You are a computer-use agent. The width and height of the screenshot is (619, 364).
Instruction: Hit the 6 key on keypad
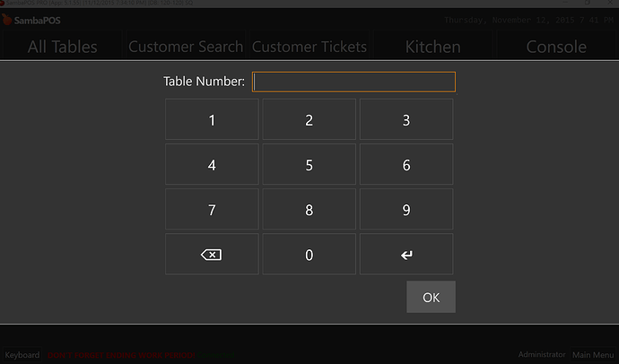tap(405, 165)
